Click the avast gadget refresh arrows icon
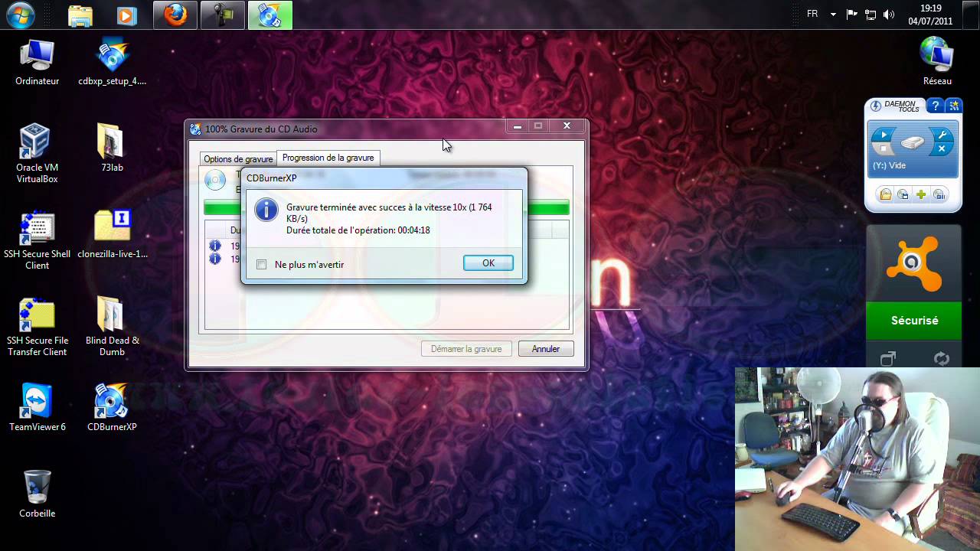Image resolution: width=980 pixels, height=551 pixels. point(942,358)
